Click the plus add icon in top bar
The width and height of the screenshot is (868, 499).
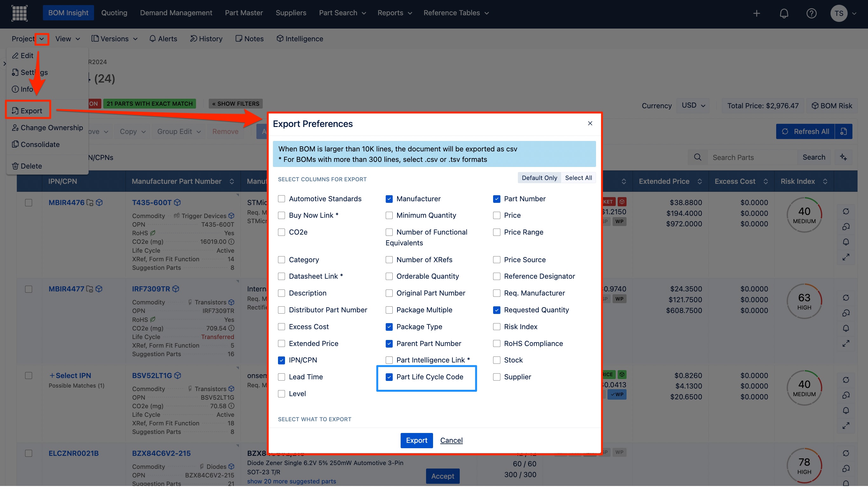(x=756, y=13)
